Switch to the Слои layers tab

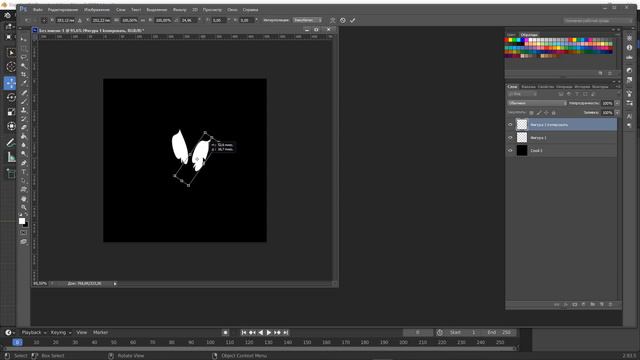[512, 87]
